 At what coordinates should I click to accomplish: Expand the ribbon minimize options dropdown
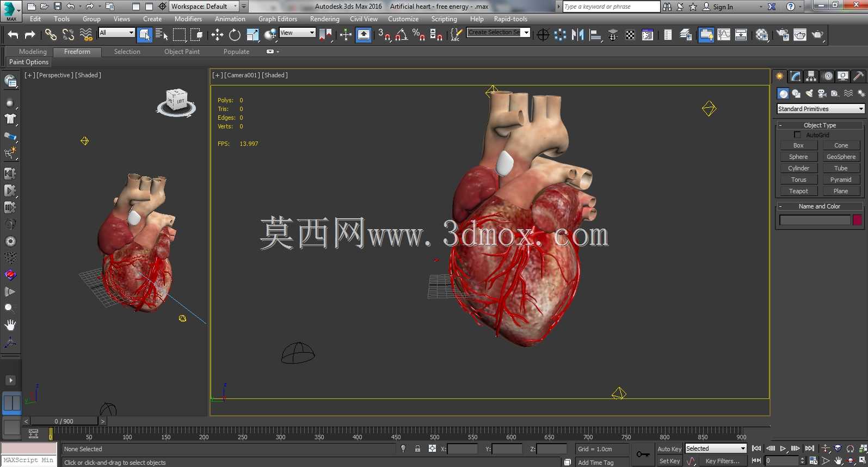pyautogui.click(x=273, y=52)
